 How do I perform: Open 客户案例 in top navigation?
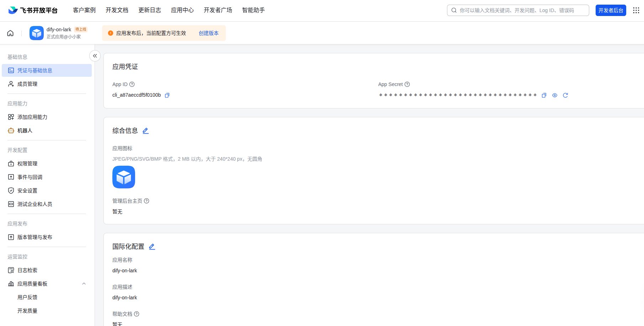click(84, 10)
